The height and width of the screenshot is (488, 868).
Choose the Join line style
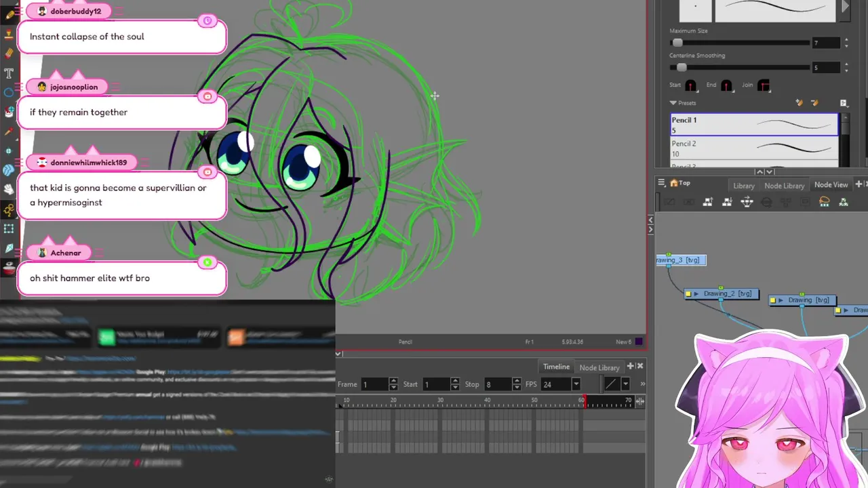764,85
